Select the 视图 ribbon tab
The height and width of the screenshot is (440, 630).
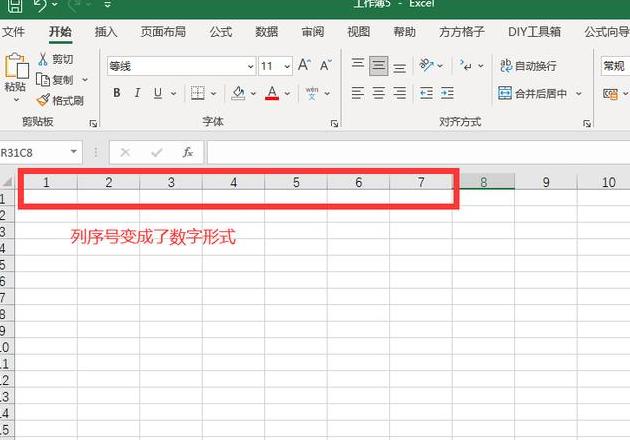tap(358, 32)
